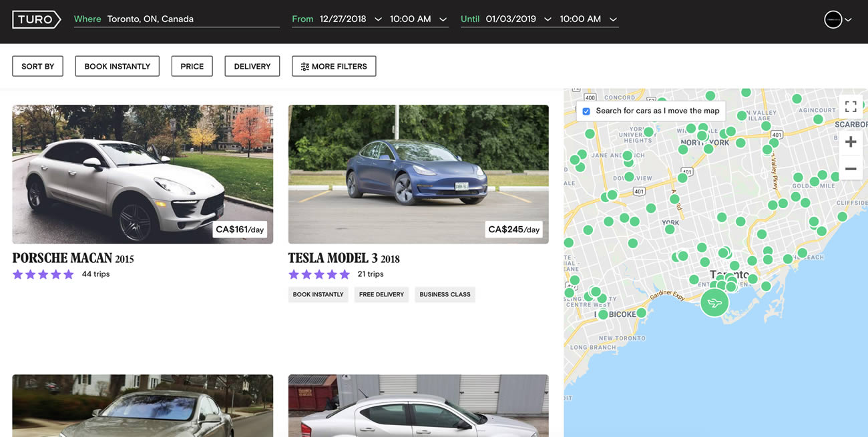Zoom in on the map
This screenshot has height=437, width=868.
point(851,141)
